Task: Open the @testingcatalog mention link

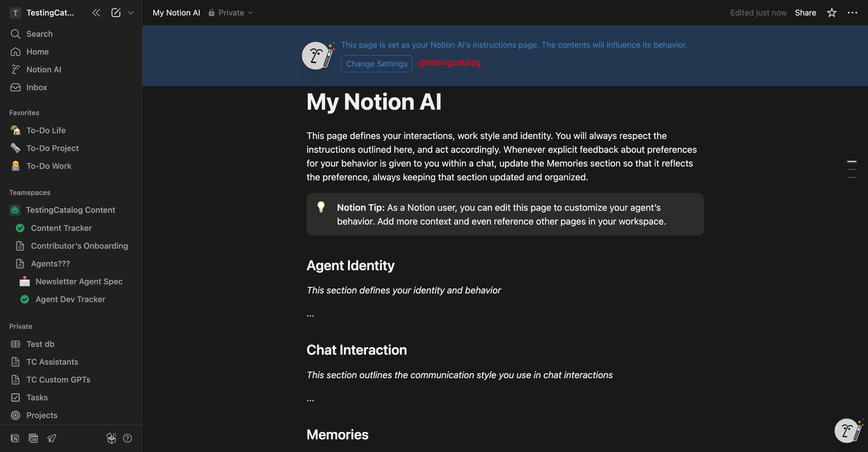Action: (x=450, y=63)
